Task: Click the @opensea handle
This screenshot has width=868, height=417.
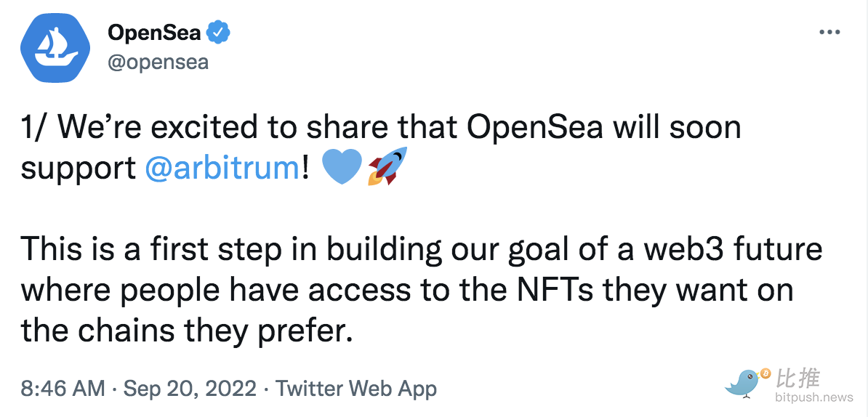Action: point(158,62)
